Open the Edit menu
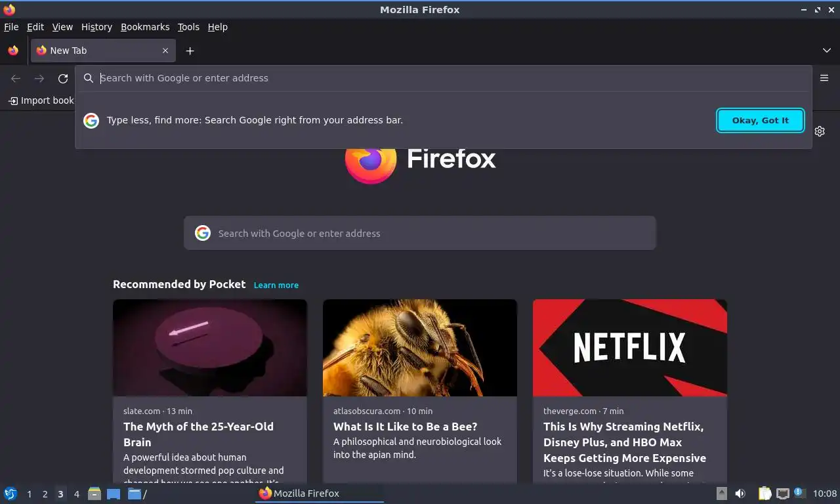840x504 pixels. [35, 27]
